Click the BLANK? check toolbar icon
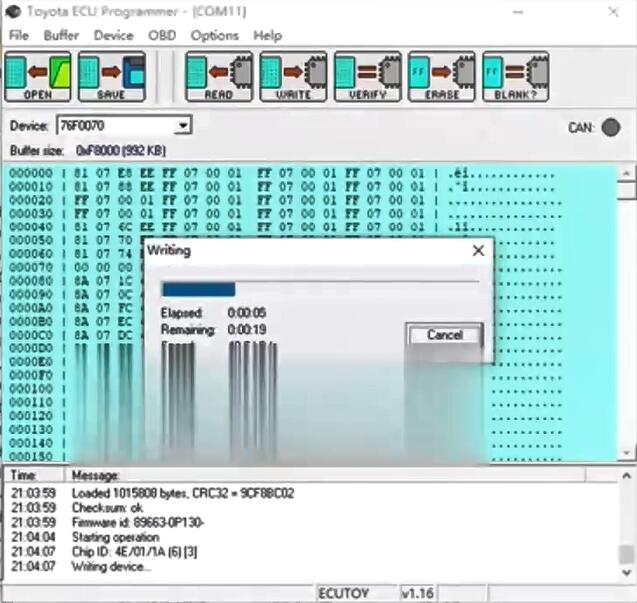Image resolution: width=637 pixels, height=603 pixels. (x=516, y=76)
